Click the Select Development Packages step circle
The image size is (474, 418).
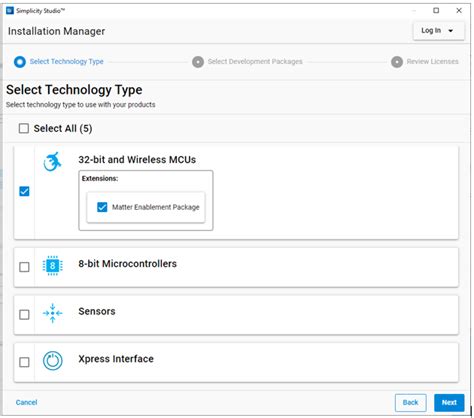[198, 62]
